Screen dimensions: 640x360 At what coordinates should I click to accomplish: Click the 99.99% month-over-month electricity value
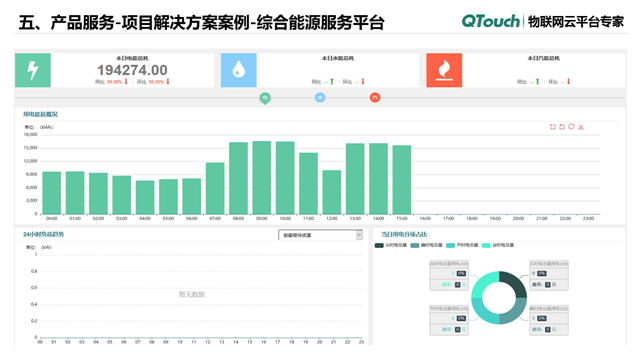[156, 82]
